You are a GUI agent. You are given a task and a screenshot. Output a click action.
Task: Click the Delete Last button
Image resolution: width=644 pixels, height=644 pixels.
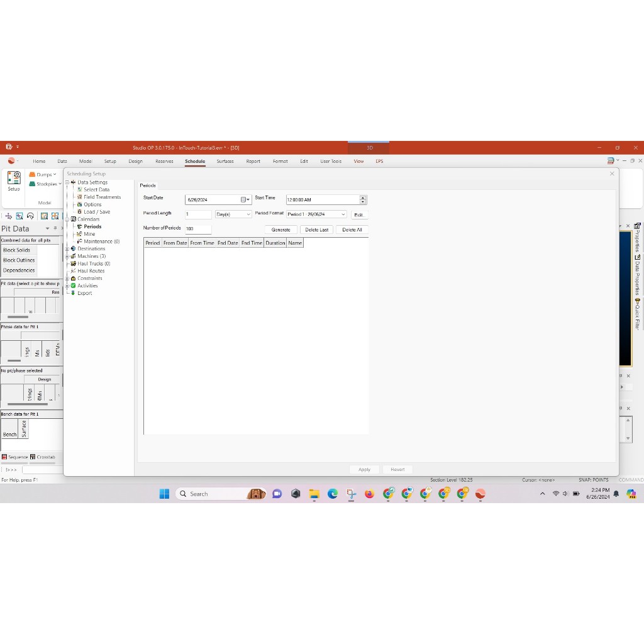[317, 230]
